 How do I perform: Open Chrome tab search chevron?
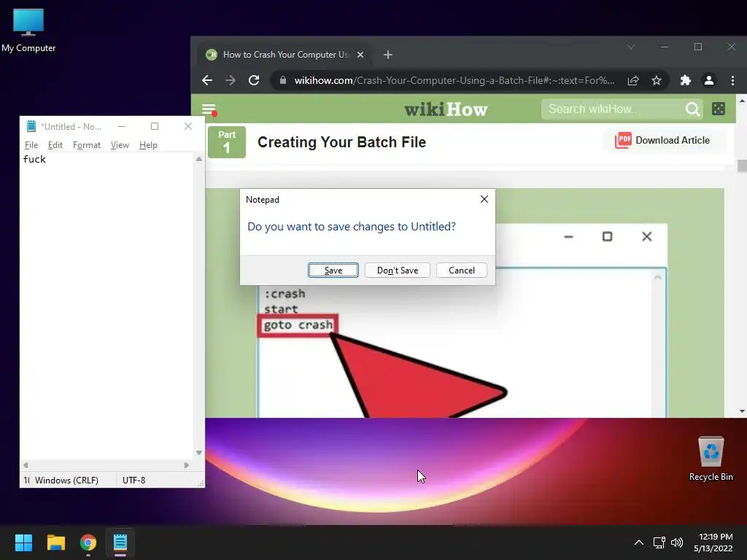coord(631,47)
